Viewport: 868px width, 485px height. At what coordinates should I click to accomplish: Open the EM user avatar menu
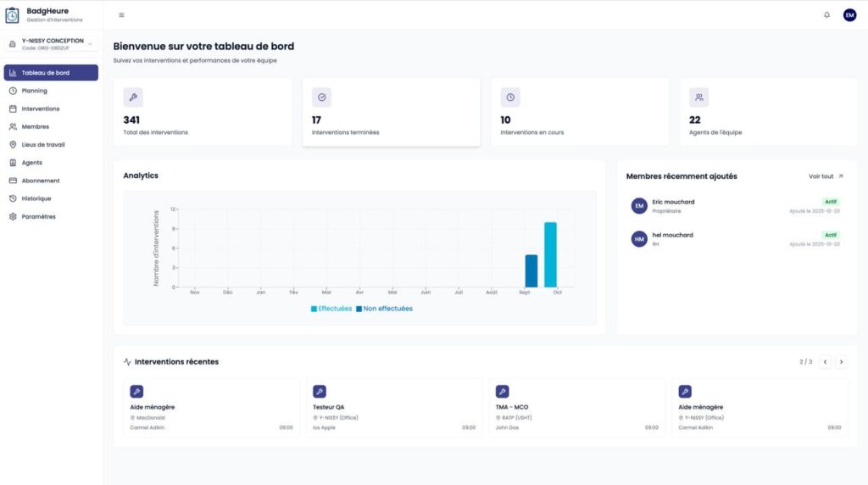coord(849,14)
